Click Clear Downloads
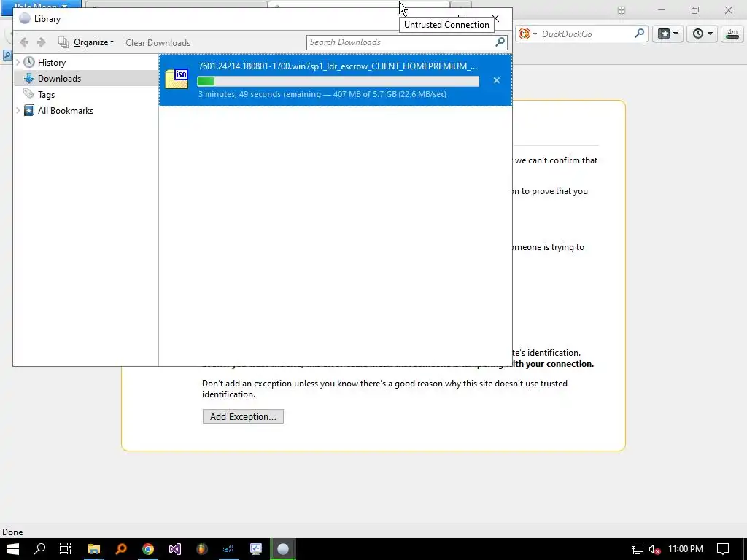The width and height of the screenshot is (747, 560). click(x=158, y=42)
